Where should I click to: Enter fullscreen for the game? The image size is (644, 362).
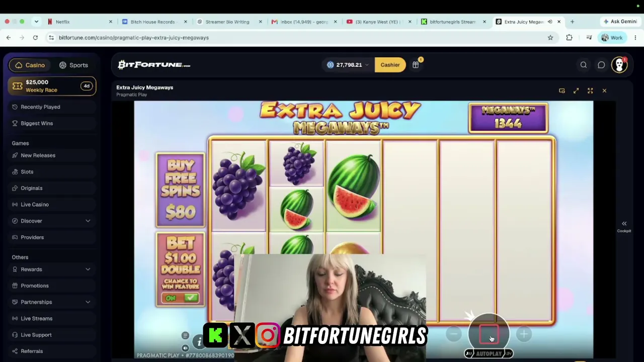(x=590, y=91)
